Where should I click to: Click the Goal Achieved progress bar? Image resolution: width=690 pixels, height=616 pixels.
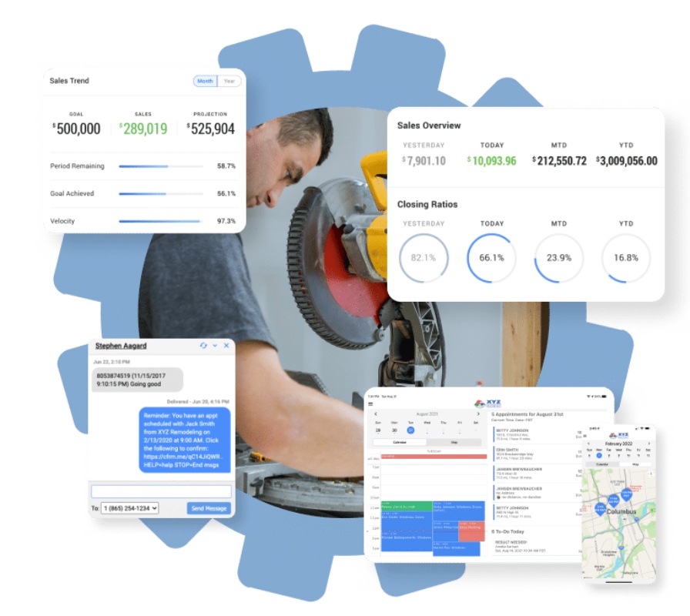pos(161,193)
